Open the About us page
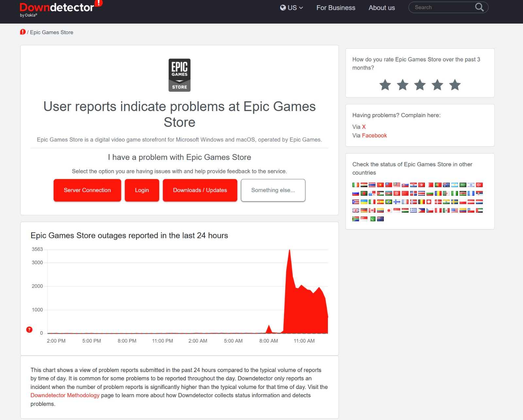 pyautogui.click(x=381, y=8)
